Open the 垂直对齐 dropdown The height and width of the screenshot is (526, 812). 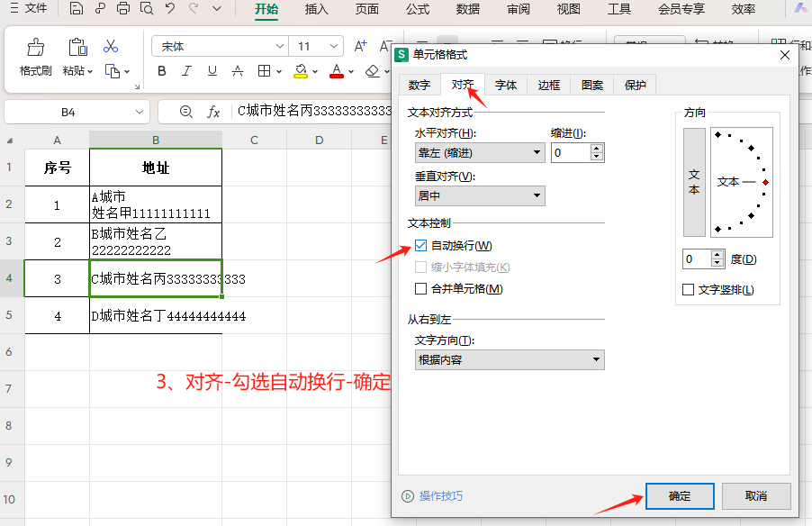pos(480,195)
